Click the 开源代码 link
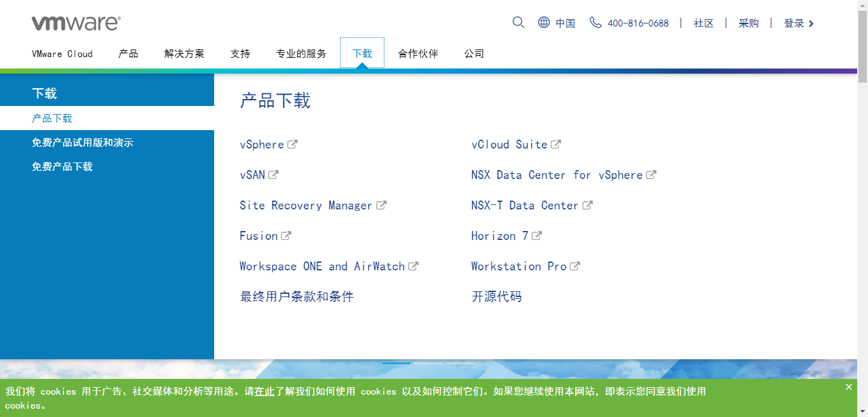 496,296
